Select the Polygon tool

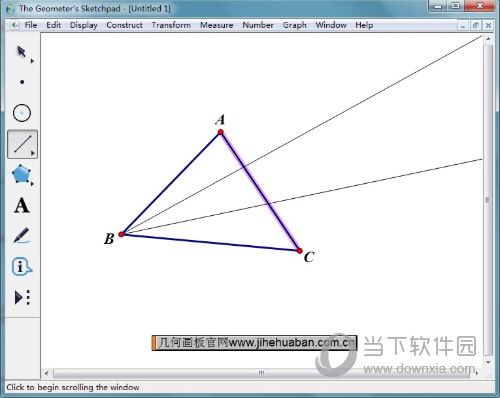pos(21,174)
